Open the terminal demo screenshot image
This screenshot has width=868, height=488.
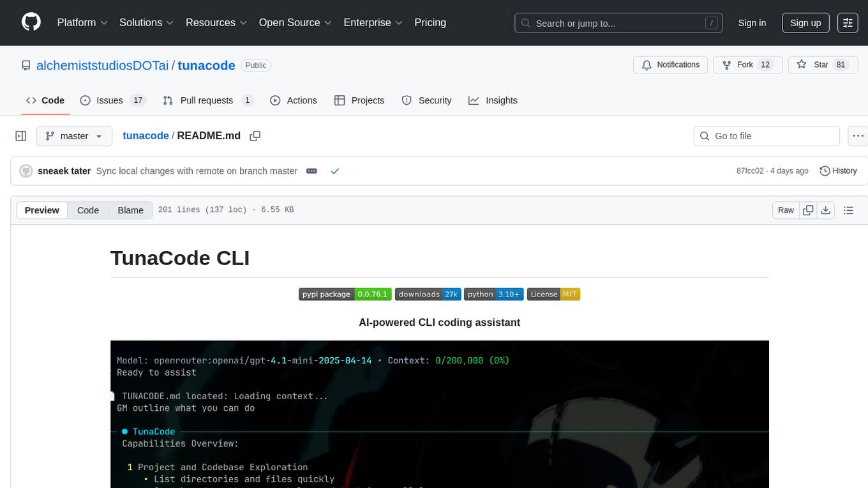pyautogui.click(x=440, y=414)
